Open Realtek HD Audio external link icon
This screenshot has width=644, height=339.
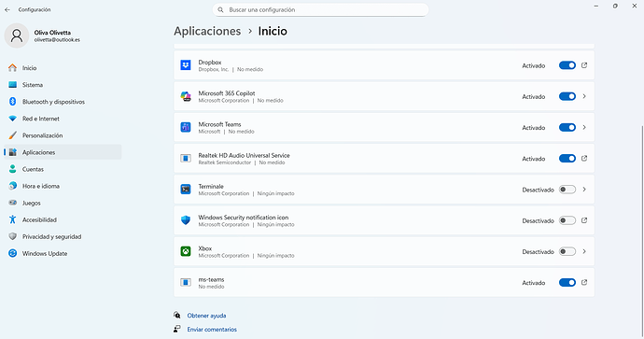584,158
